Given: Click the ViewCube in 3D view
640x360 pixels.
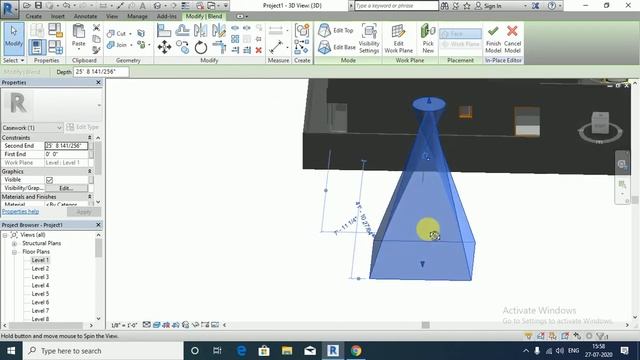Looking at the screenshot, I should [600, 124].
